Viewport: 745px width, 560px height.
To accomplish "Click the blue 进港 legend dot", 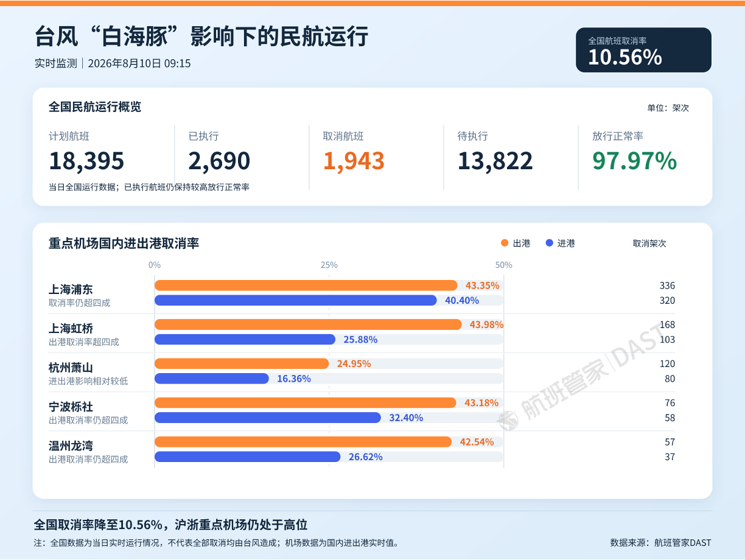I will (x=550, y=243).
